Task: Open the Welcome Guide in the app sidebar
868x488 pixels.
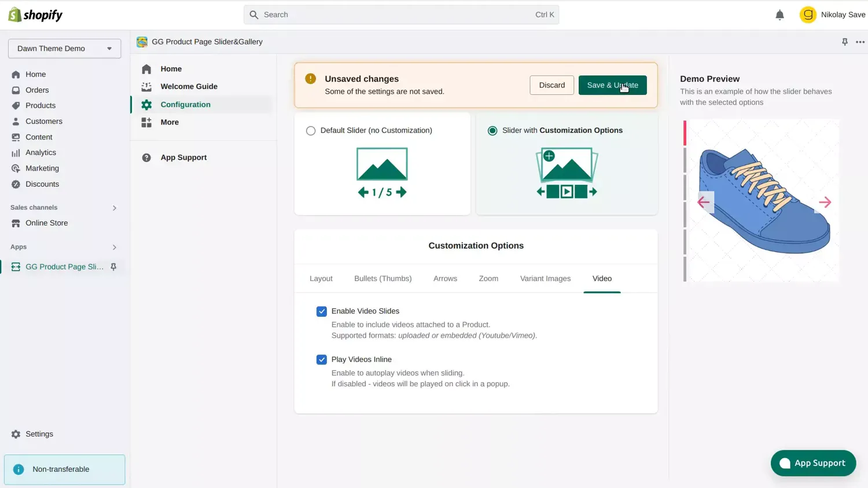Action: pos(189,86)
